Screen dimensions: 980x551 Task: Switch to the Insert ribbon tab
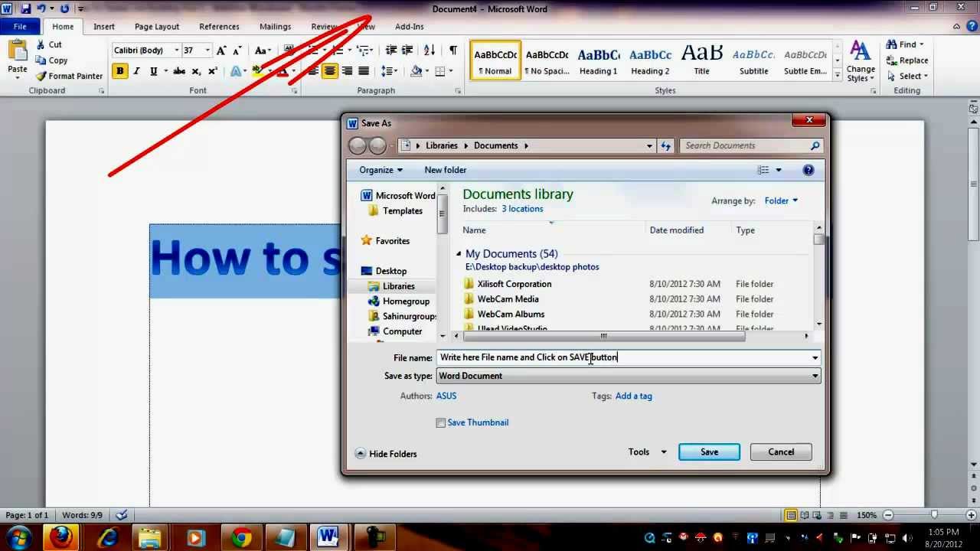click(x=104, y=27)
